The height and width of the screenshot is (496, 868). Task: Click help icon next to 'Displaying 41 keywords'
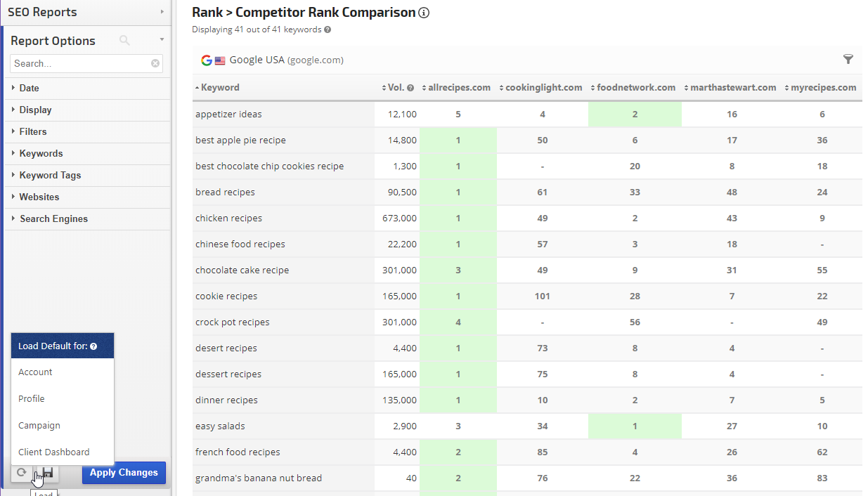[328, 30]
